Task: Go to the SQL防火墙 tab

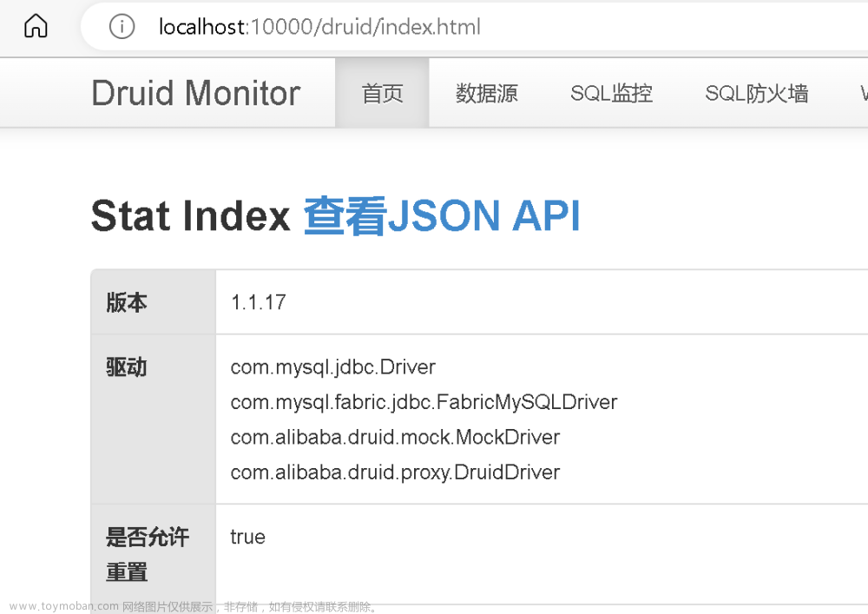Action: point(757,93)
